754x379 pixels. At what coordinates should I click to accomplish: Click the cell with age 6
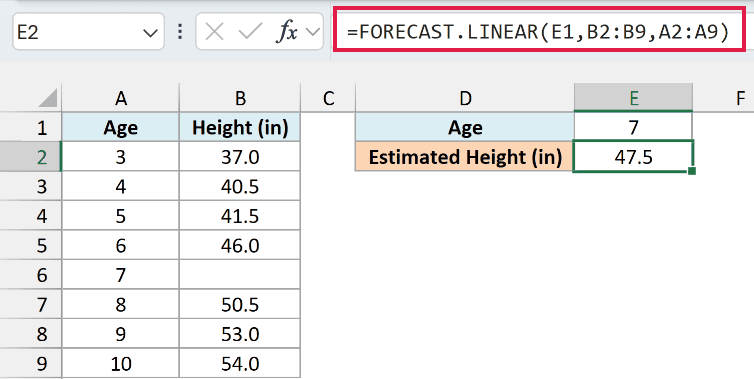(x=121, y=245)
